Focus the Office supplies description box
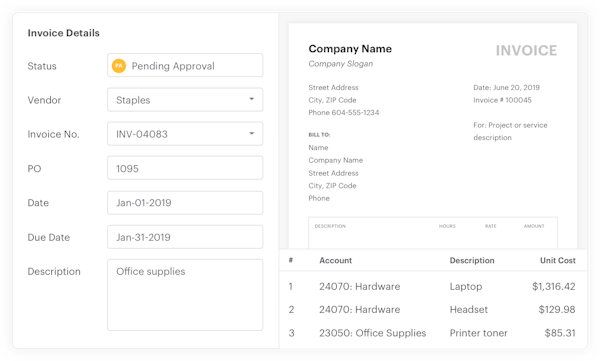 [x=185, y=295]
